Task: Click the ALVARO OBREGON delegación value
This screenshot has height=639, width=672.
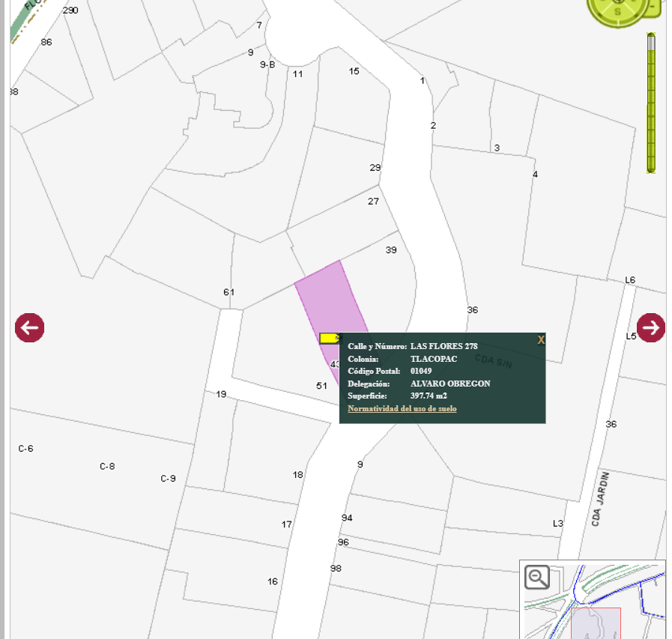Action: point(450,384)
